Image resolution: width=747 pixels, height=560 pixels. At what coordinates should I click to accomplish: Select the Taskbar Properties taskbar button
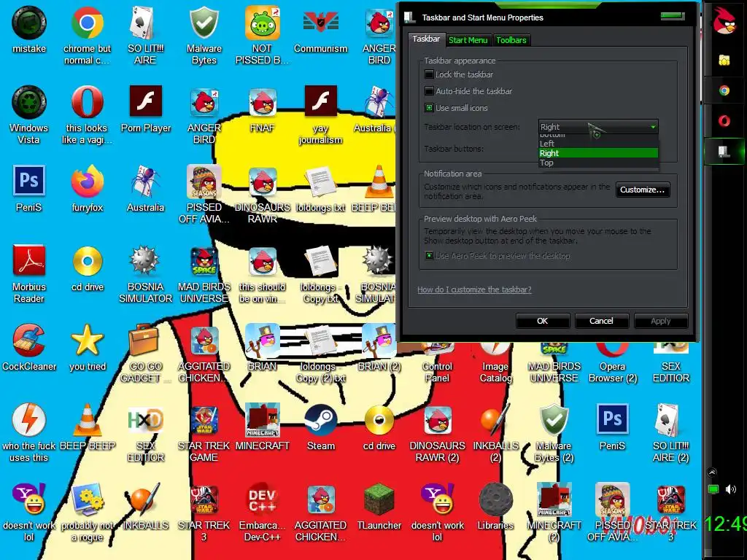(x=724, y=152)
